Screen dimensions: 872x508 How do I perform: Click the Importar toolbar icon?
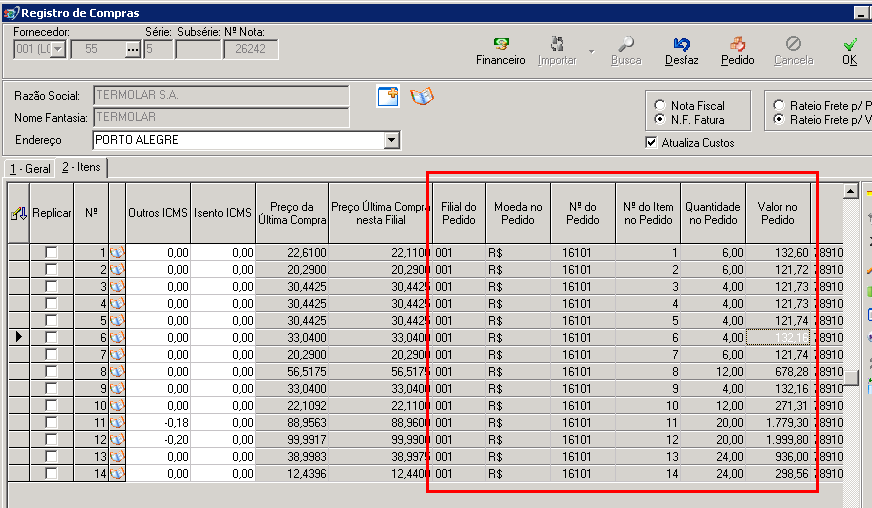[x=557, y=44]
